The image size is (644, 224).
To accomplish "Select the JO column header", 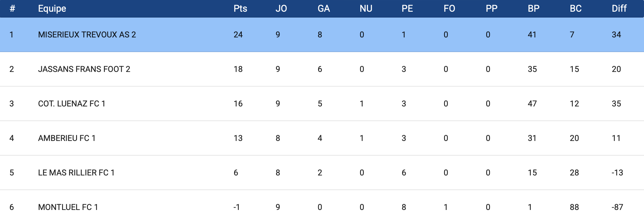I will (281, 8).
